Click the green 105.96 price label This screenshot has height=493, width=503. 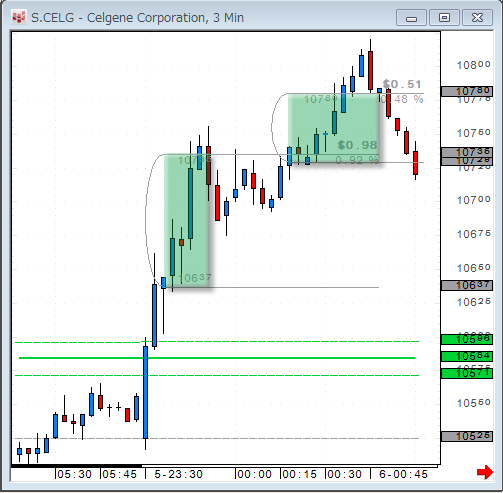(x=467, y=339)
